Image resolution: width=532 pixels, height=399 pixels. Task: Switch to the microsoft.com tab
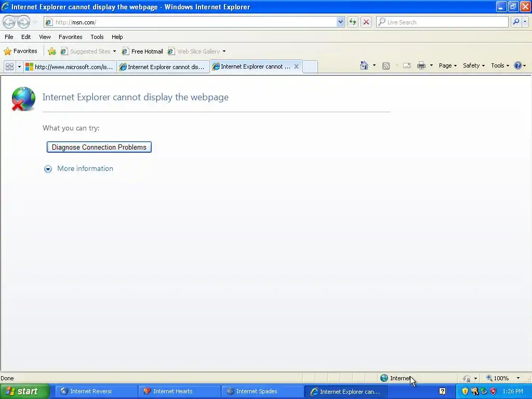[70, 67]
